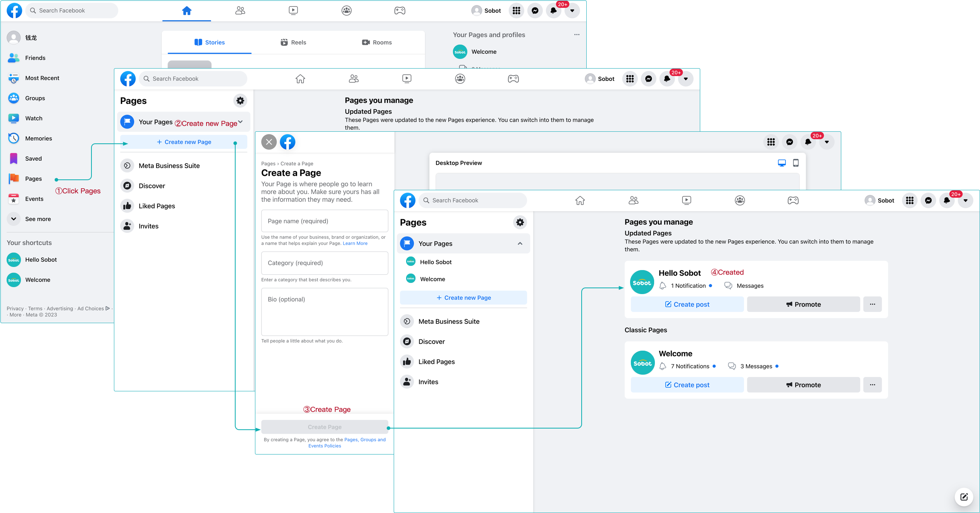Open Most Recent in the left sidebar

point(42,78)
